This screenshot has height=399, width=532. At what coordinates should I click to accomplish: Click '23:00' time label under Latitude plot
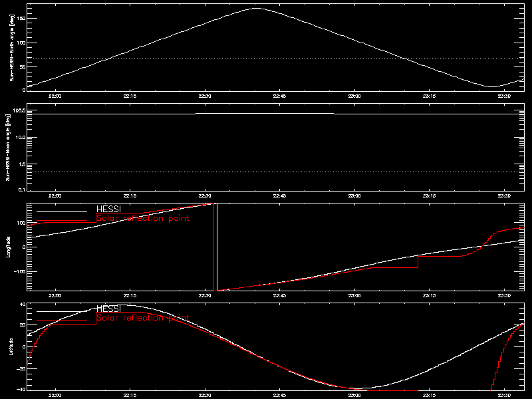point(354,395)
